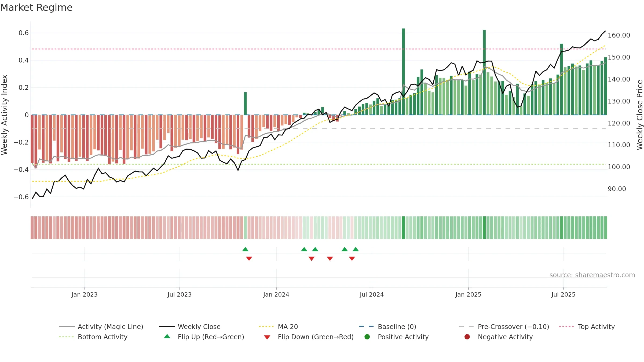The image size is (644, 362).
Task: Click the black Weekly Close legend line swatch
Action: [x=167, y=327]
